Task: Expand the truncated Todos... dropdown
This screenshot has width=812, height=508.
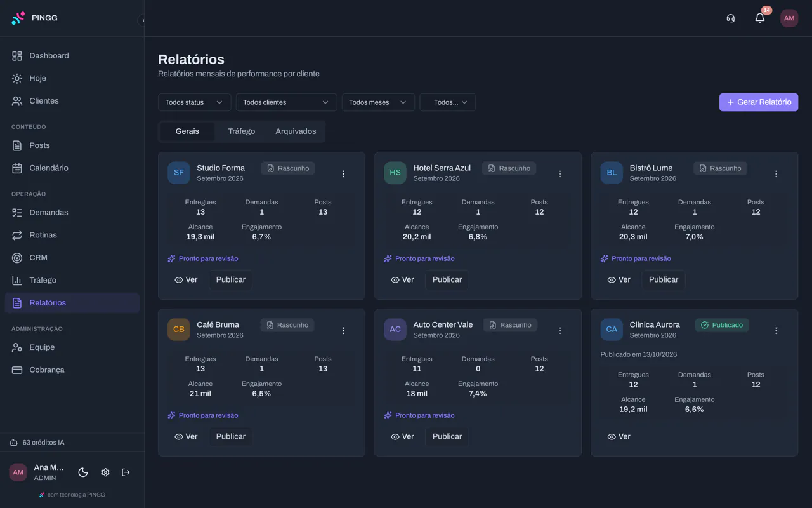Action: point(447,102)
